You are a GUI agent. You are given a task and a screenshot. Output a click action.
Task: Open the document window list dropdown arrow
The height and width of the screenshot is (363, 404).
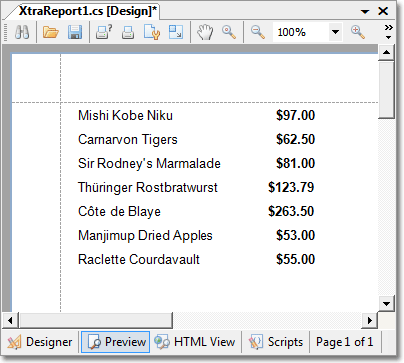365,12
